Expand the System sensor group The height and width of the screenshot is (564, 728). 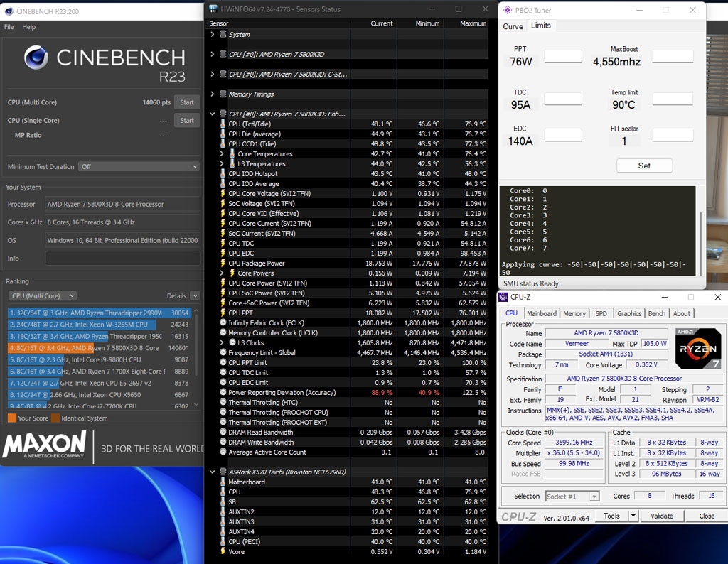point(213,33)
